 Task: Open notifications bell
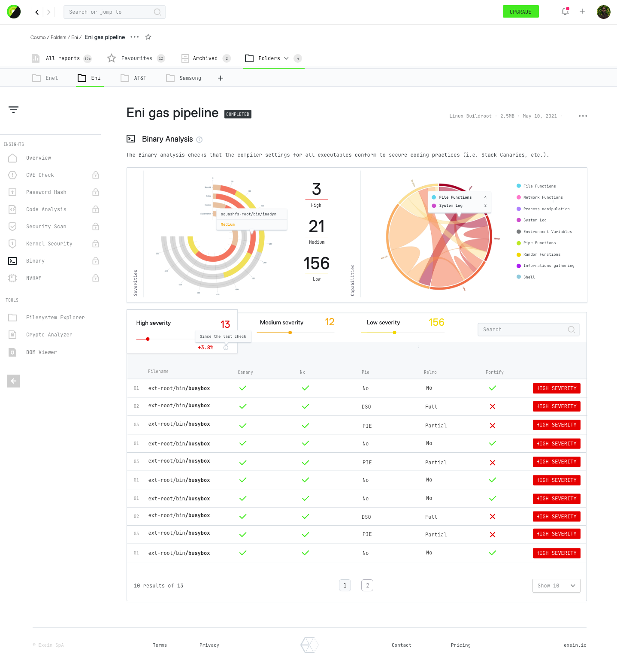[x=566, y=12]
